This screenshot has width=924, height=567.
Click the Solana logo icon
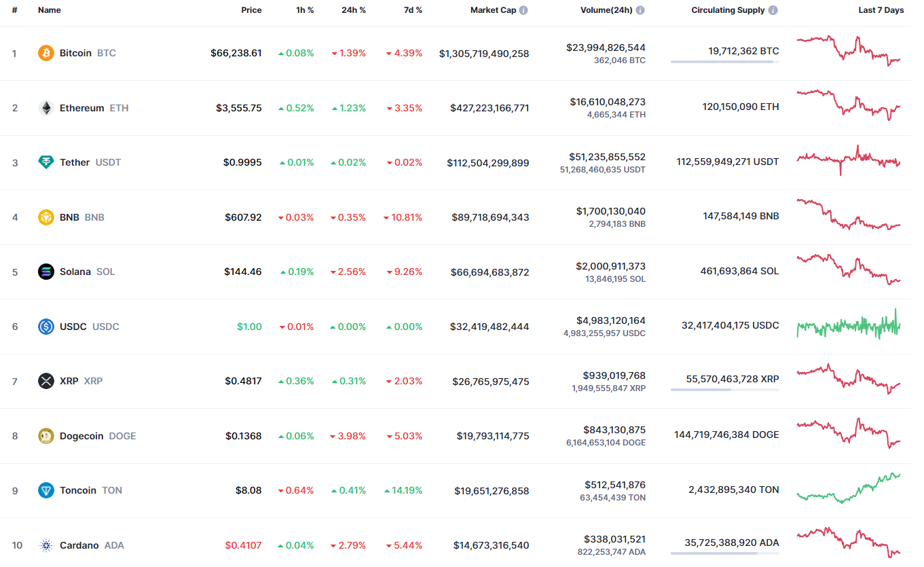click(x=46, y=272)
